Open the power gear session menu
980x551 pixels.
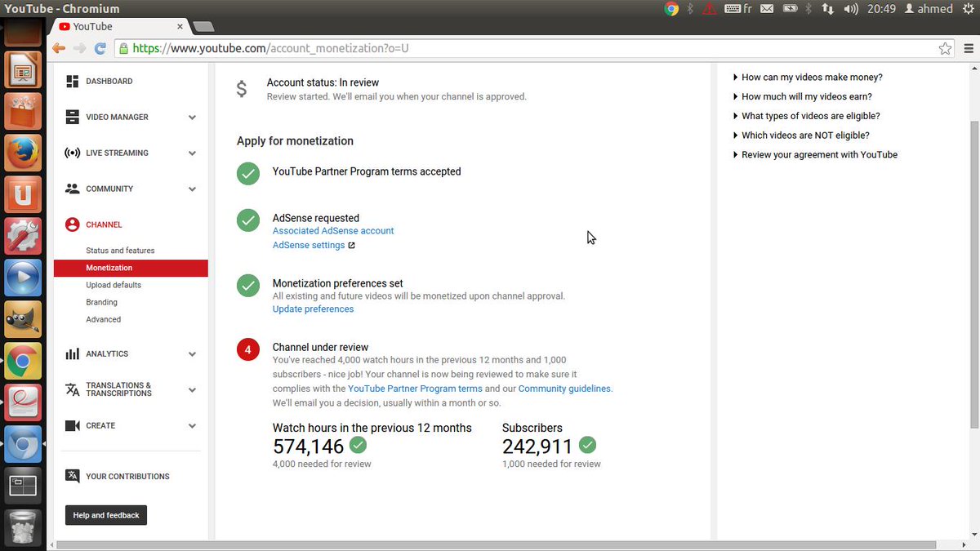click(x=969, y=9)
